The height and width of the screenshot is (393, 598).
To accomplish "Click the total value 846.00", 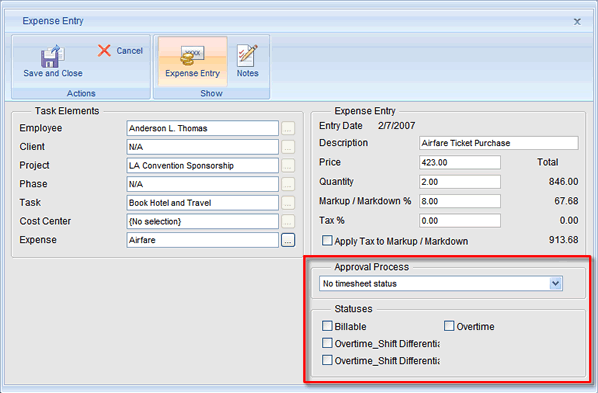I will 563,182.
